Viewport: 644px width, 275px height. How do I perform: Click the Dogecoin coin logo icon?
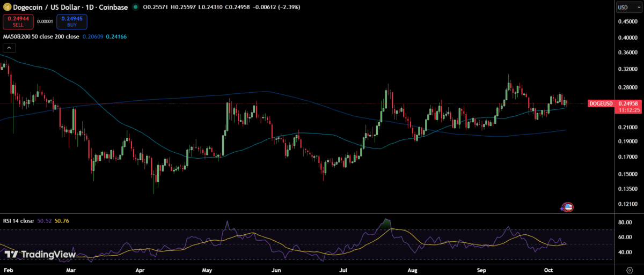(7, 8)
